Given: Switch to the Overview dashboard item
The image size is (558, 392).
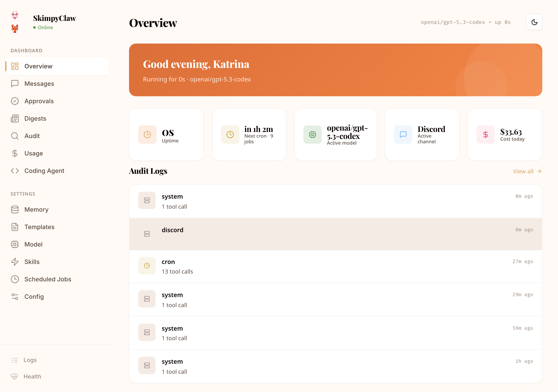Looking at the screenshot, I should point(38,66).
